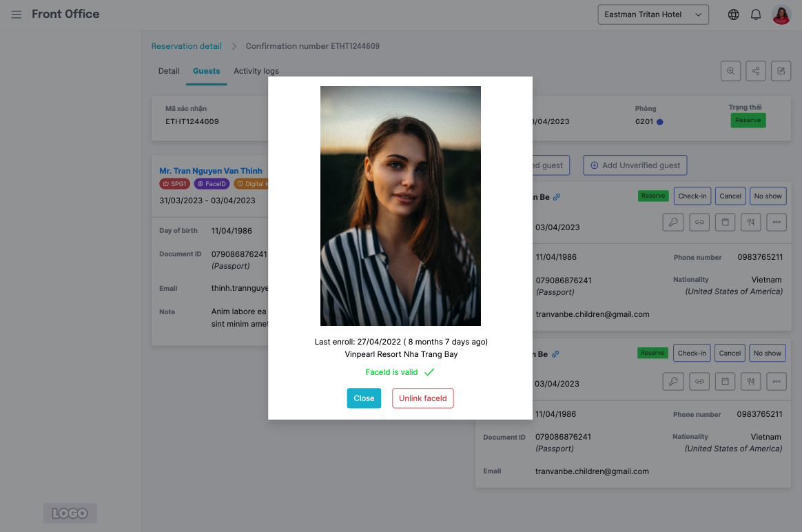
Task: Open the hamburger navigation menu
Action: (x=17, y=14)
